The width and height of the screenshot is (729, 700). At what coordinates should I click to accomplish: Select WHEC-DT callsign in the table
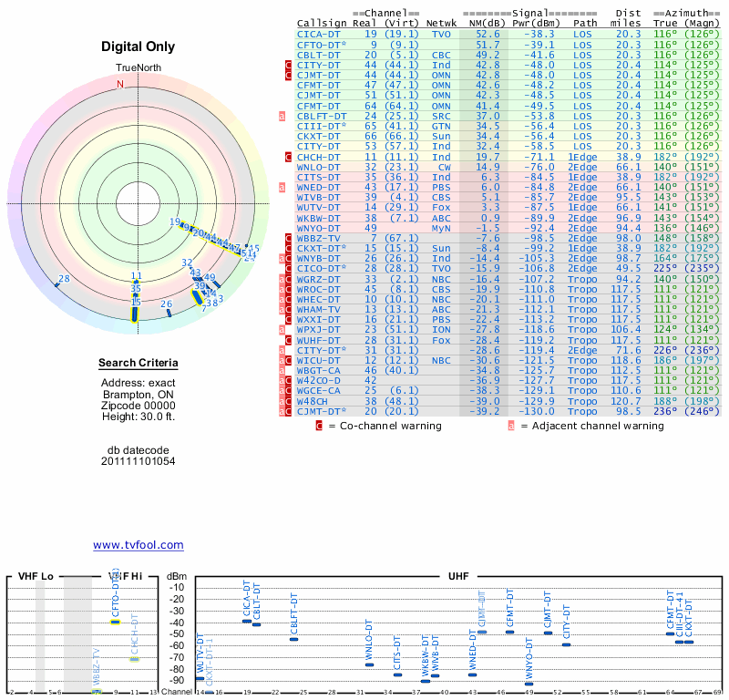click(x=318, y=300)
